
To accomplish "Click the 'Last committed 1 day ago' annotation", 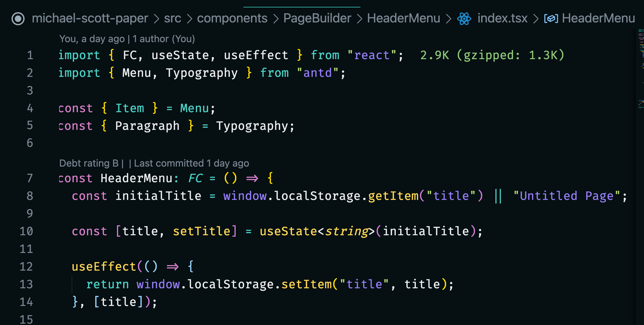I will (191, 163).
